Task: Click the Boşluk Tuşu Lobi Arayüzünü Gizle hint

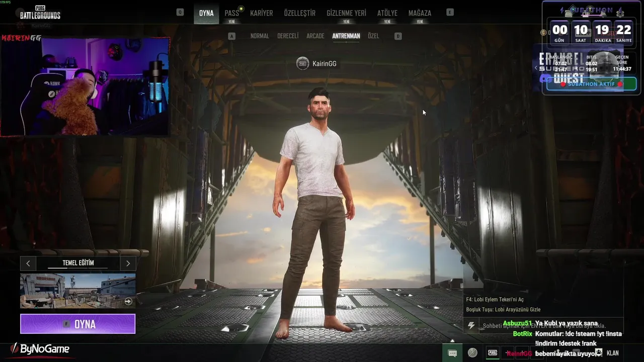Action: [x=503, y=310]
